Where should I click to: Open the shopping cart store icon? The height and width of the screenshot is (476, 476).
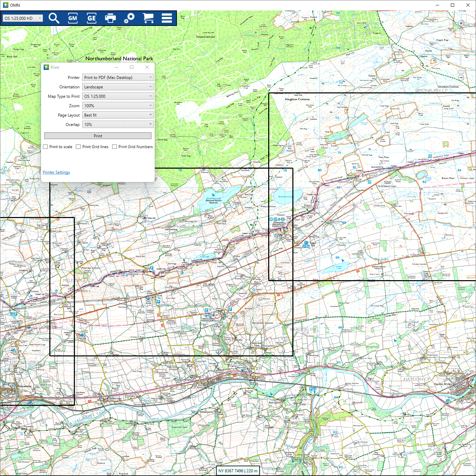(148, 18)
